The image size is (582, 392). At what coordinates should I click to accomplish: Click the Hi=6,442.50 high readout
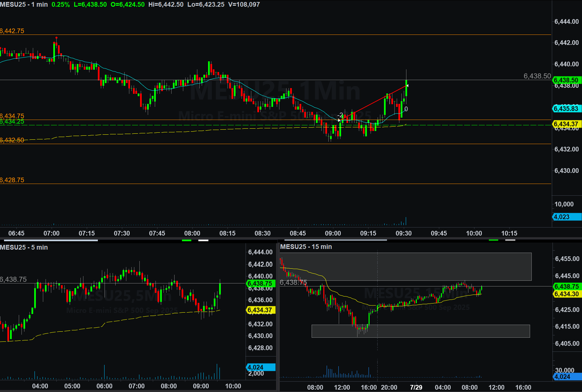coord(166,5)
